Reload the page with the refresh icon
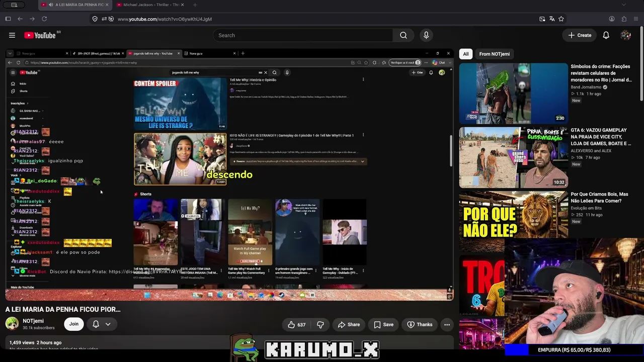The height and width of the screenshot is (362, 644). tap(44, 19)
